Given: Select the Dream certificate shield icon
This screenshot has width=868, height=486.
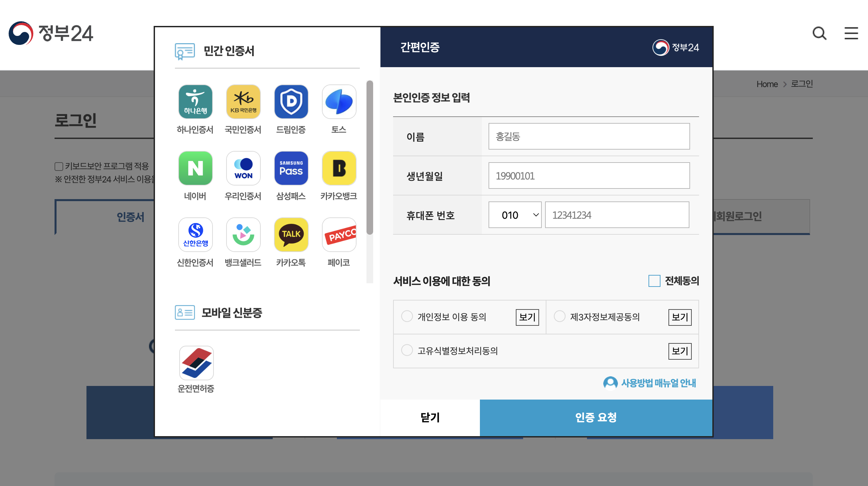Looking at the screenshot, I should tap(291, 102).
